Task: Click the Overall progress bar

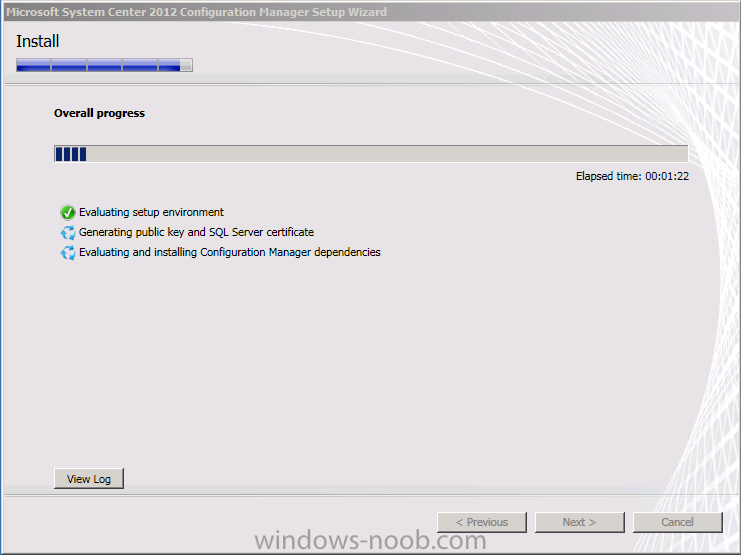Action: 371,154
